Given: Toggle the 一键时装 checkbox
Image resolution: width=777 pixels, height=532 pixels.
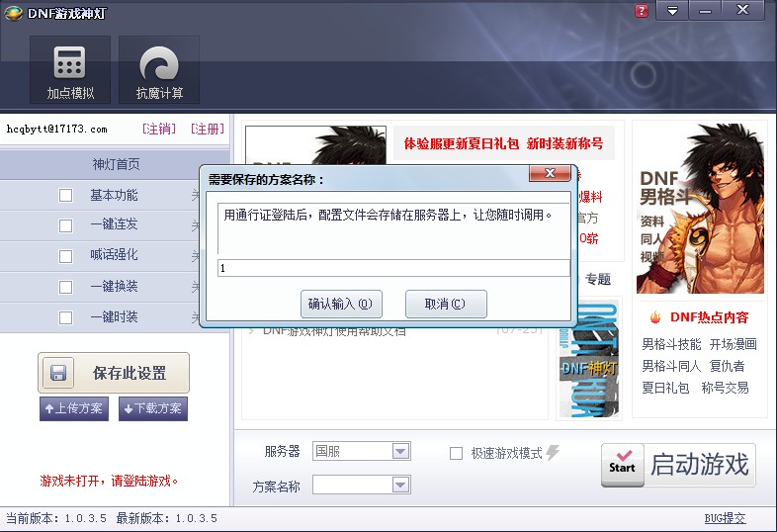Looking at the screenshot, I should click(65, 317).
